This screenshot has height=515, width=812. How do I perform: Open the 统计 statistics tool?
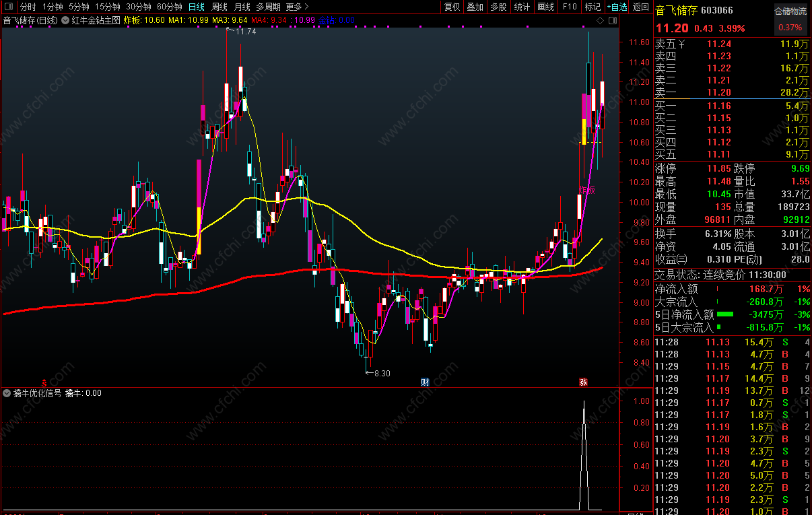pos(522,7)
